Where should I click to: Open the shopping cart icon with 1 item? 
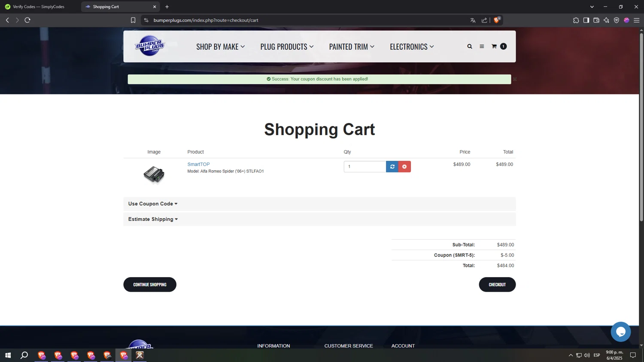click(x=499, y=46)
